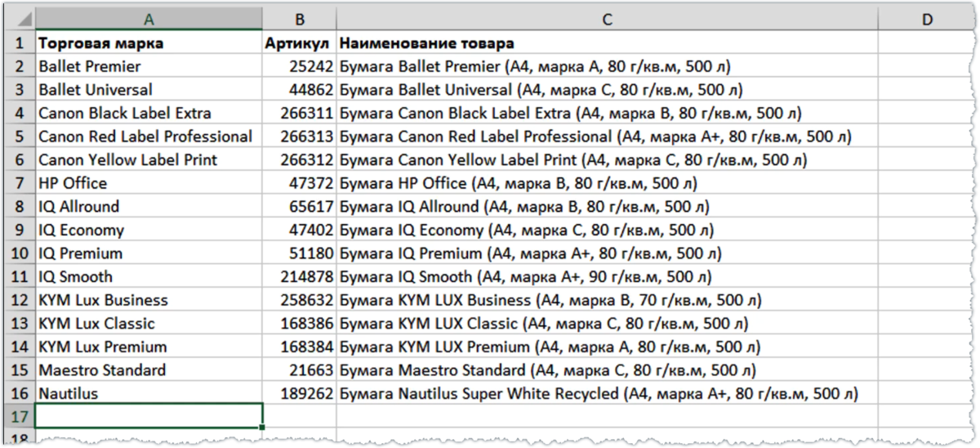The width and height of the screenshot is (980, 448).
Task: Click the active empty cell A17
Action: 149,416
